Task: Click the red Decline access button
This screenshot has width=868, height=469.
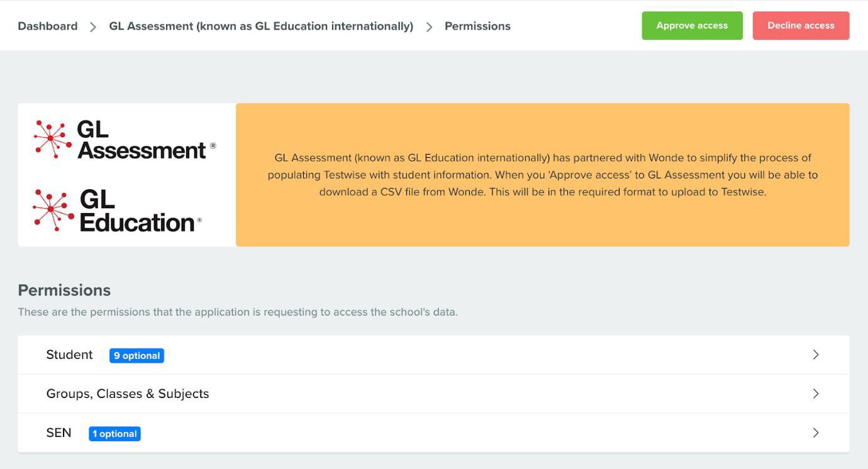Action: coord(801,26)
